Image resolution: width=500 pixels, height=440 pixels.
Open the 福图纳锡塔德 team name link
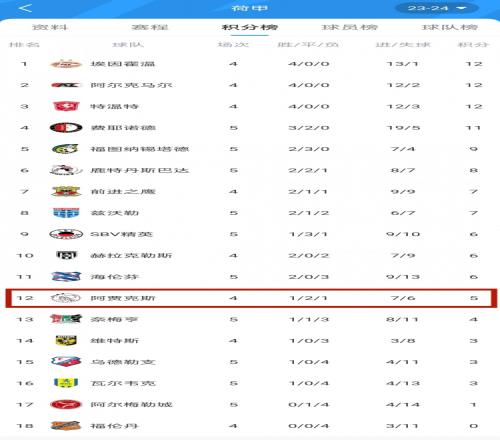(140, 149)
